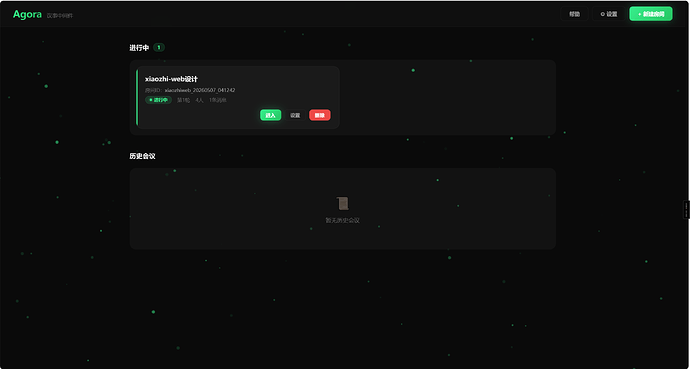Select the xiaozhi-web设计 room title
690x369 pixels.
click(171, 79)
